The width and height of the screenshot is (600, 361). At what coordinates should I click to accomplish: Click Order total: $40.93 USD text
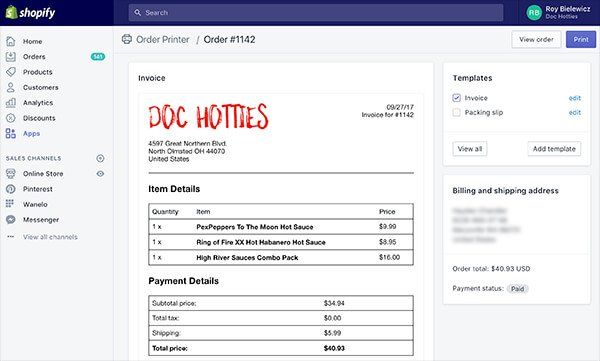tap(491, 269)
